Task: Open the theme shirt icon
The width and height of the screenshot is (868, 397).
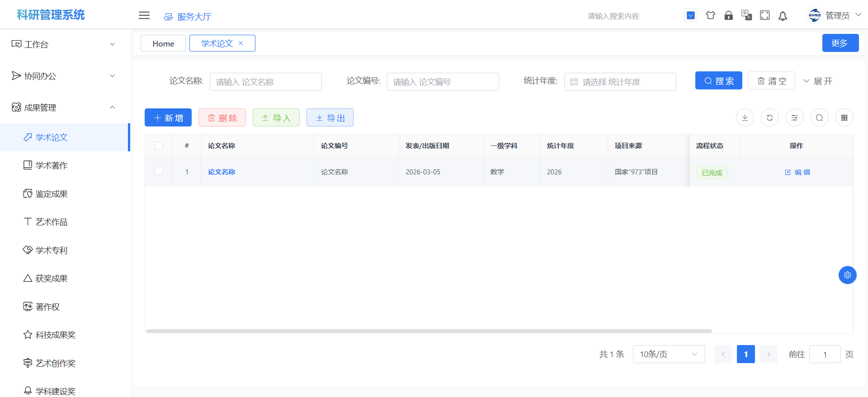Action: [710, 15]
